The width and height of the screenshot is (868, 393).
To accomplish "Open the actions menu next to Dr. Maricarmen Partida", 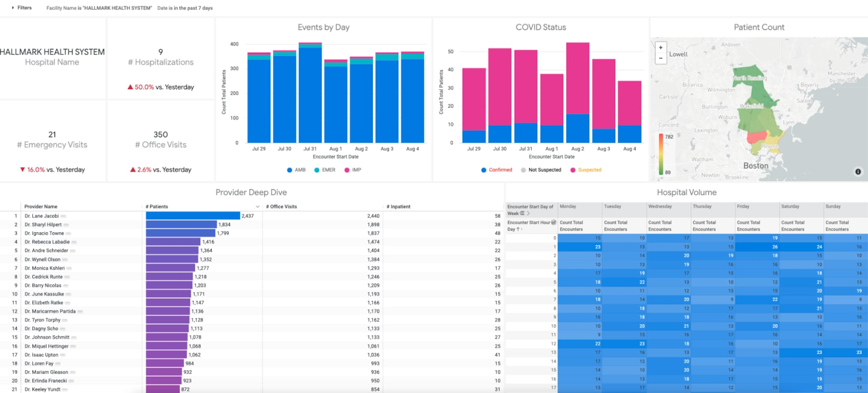I will point(80,311).
